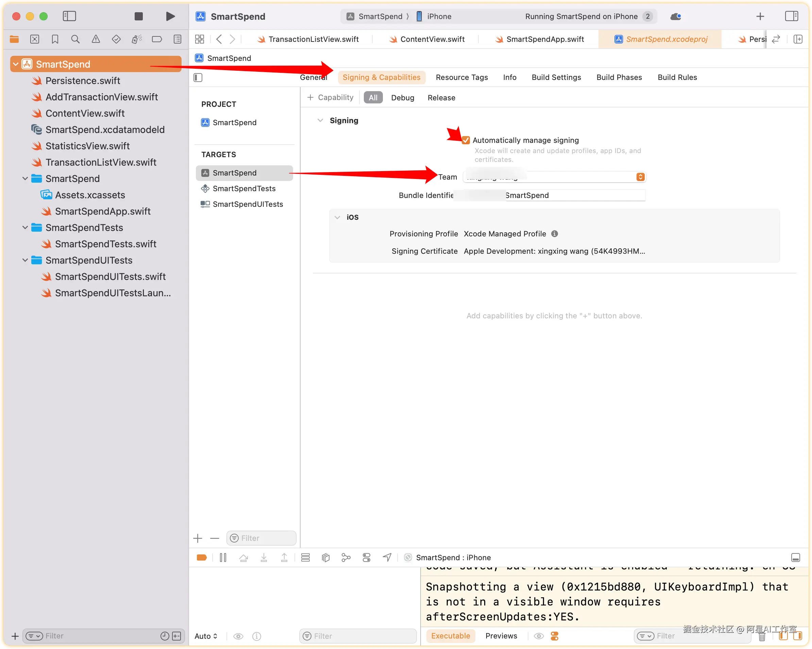Collapse the SmartSpendTests folder
Image resolution: width=812 pixels, height=649 pixels.
click(25, 228)
